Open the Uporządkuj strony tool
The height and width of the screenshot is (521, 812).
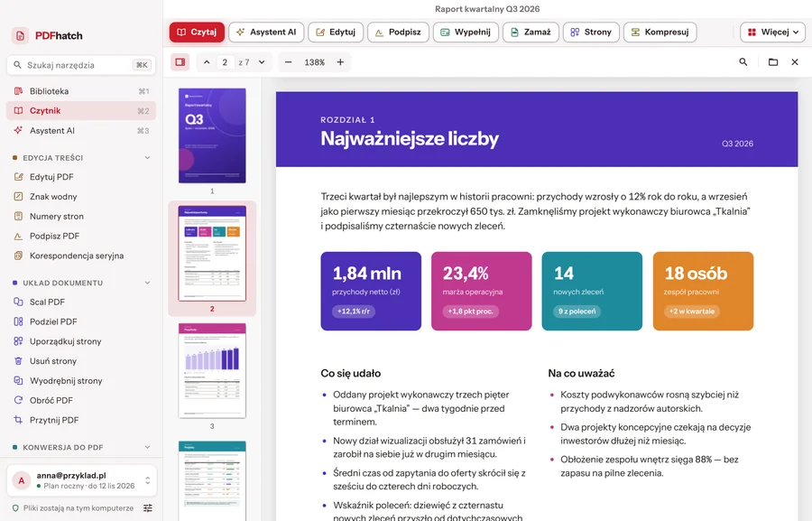81,341
